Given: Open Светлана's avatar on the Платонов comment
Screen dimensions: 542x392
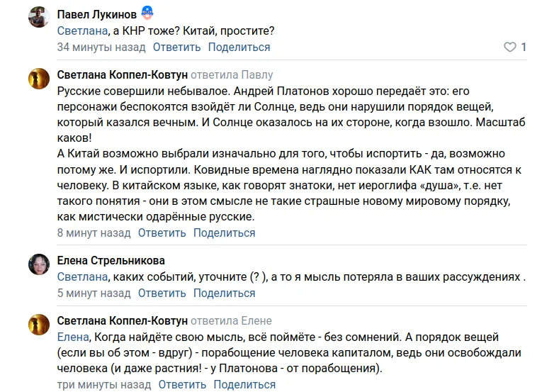Looking at the screenshot, I should coord(38,79).
